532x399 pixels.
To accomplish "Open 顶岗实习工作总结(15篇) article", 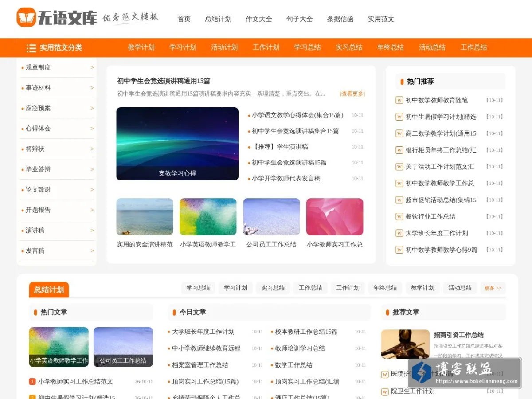I will (x=205, y=382).
